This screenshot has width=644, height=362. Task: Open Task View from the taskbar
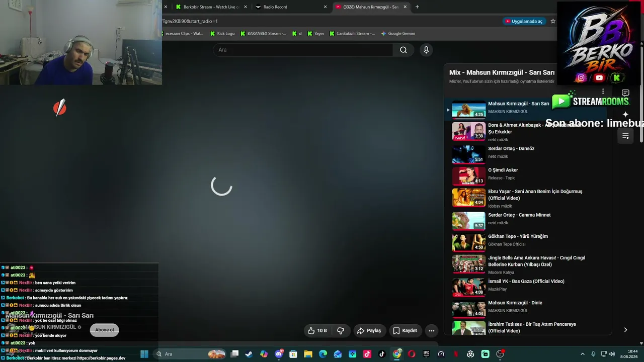coord(234,354)
